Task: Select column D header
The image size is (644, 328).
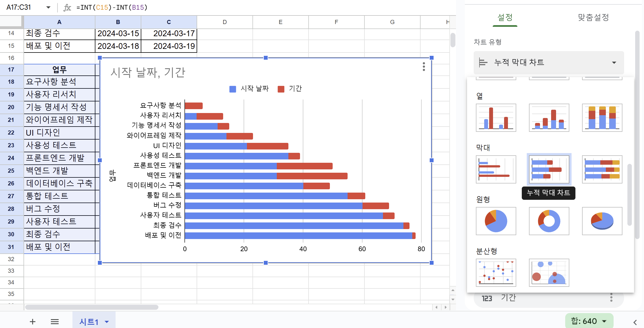Action: coord(225,22)
